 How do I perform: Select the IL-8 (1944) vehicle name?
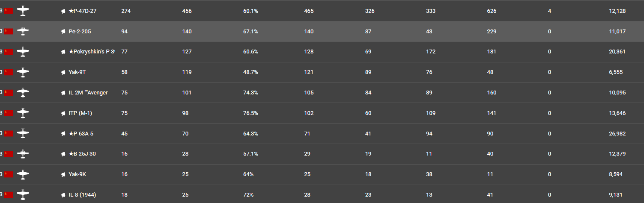pos(82,195)
